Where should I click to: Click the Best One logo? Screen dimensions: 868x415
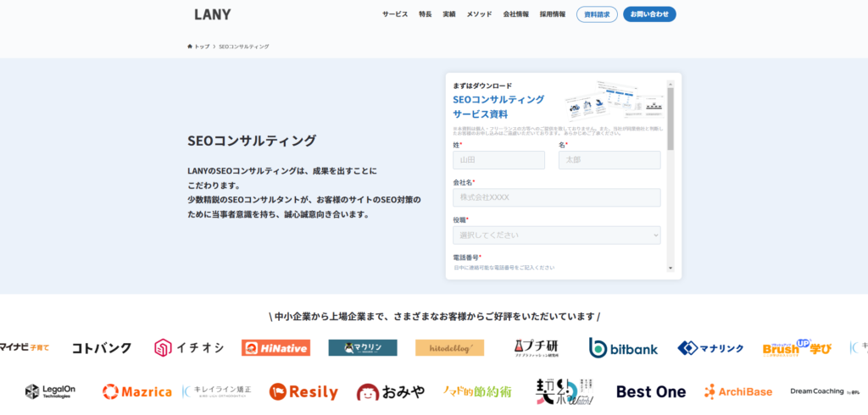click(651, 392)
